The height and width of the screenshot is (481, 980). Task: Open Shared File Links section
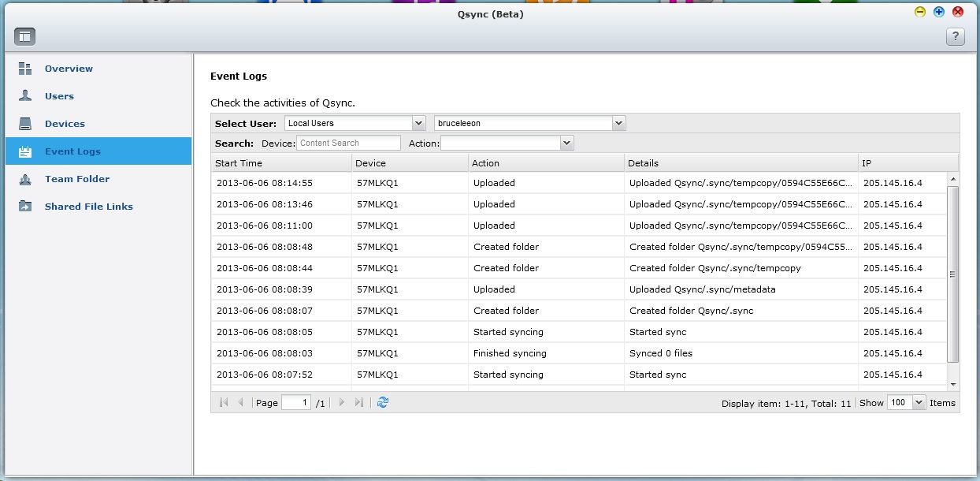pos(98,207)
